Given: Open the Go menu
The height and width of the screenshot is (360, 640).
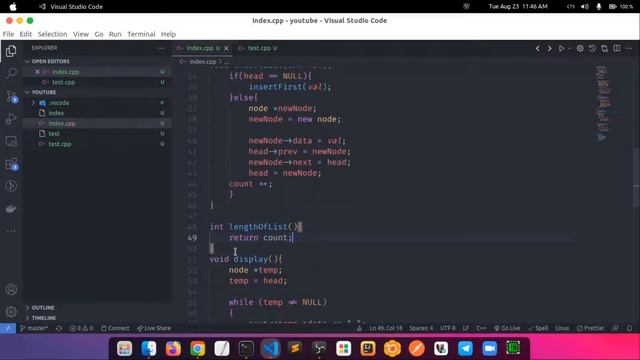Looking at the screenshot, I should coord(99,34).
